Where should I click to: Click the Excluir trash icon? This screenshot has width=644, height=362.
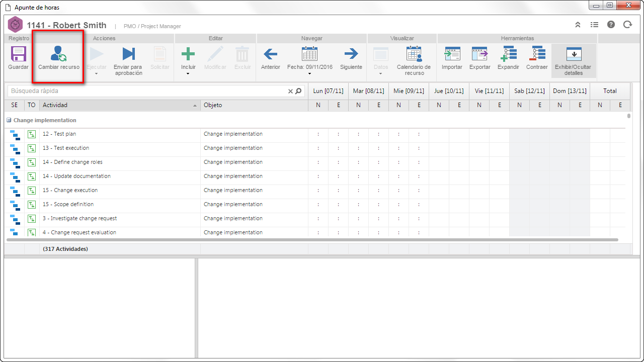click(243, 54)
